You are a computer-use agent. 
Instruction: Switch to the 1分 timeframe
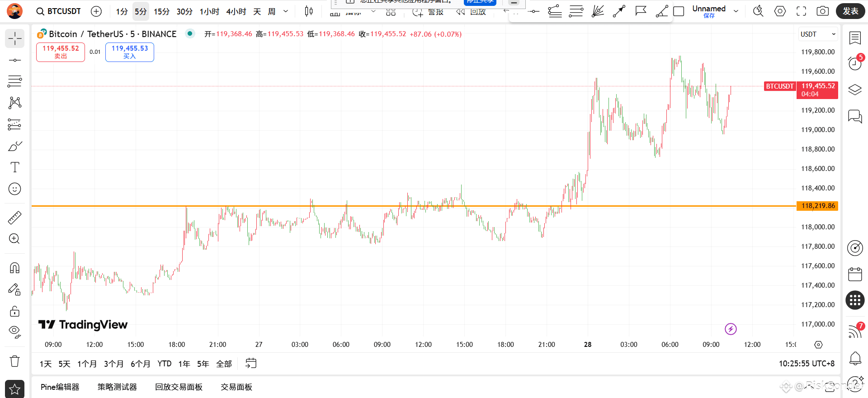(122, 11)
